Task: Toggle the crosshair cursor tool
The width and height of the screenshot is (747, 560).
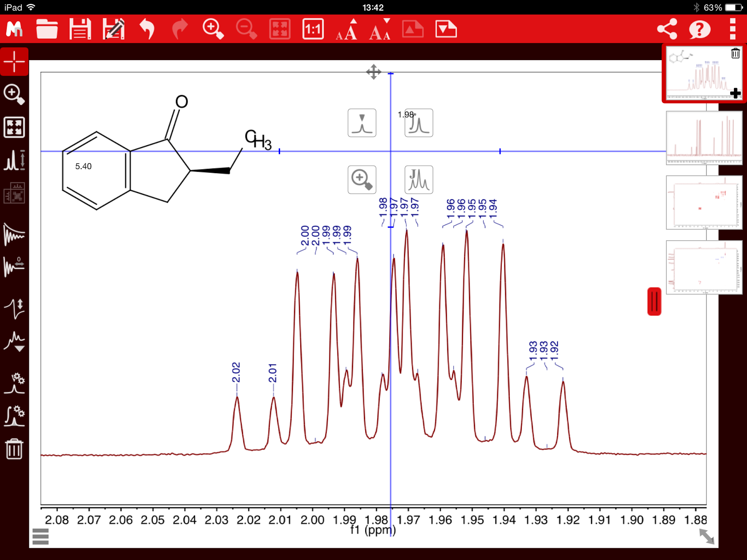Action: click(x=14, y=61)
